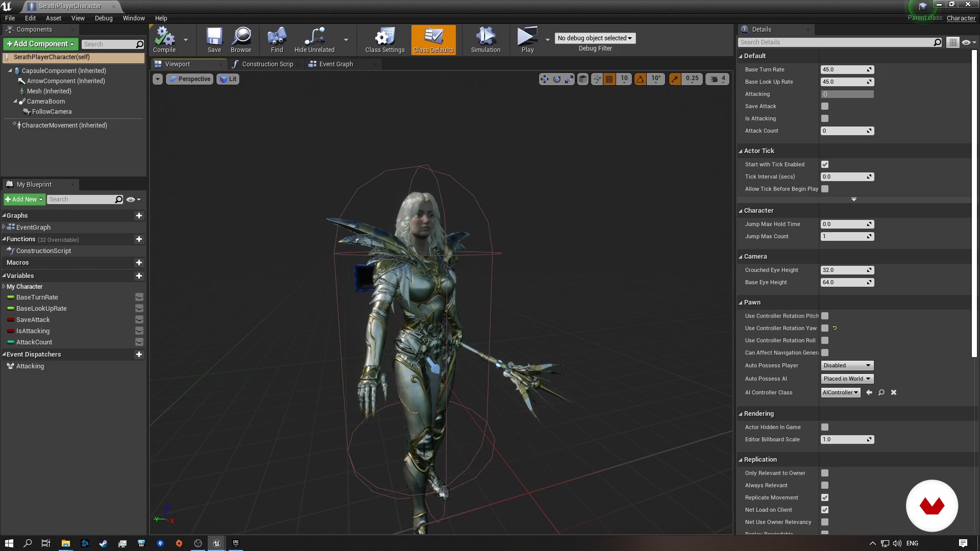
Task: Start Simulation mode
Action: click(485, 40)
